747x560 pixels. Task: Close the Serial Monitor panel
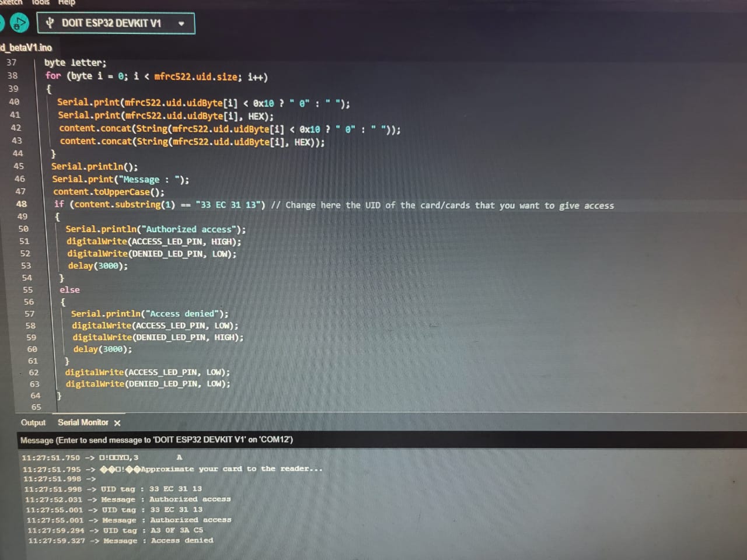pyautogui.click(x=117, y=423)
